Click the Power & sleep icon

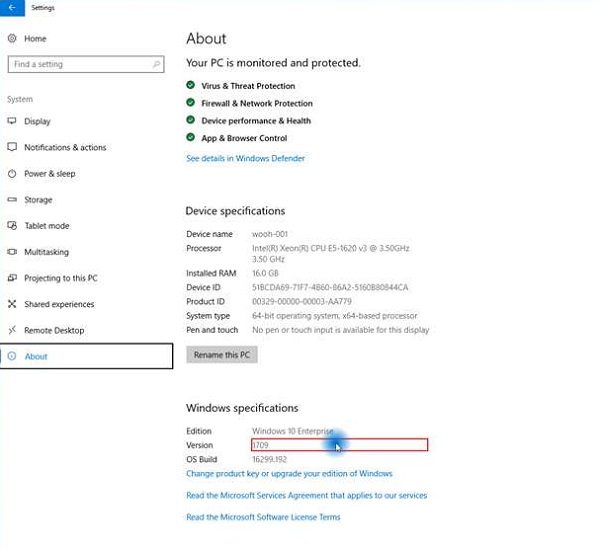12,173
